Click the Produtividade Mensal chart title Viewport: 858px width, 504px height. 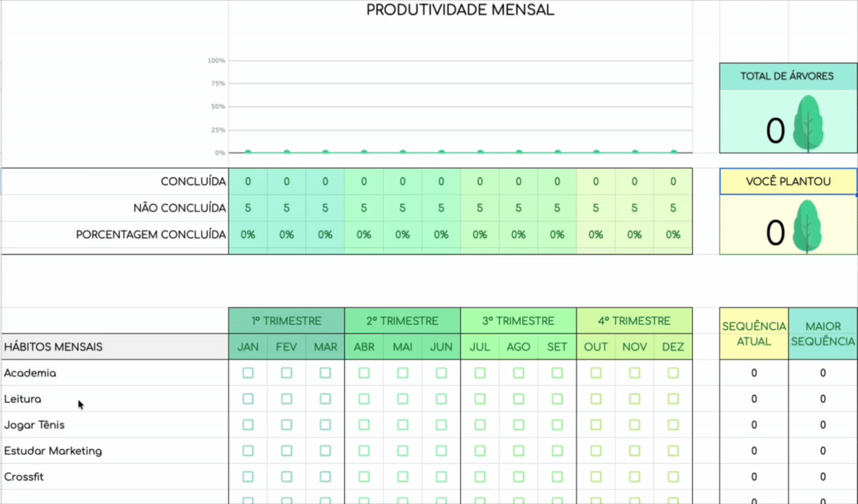pos(460,11)
